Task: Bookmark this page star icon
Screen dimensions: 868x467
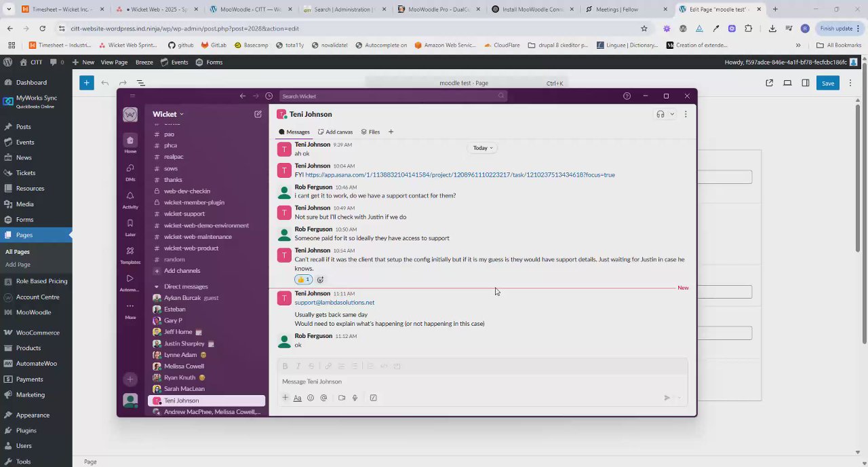Action: click(x=644, y=29)
